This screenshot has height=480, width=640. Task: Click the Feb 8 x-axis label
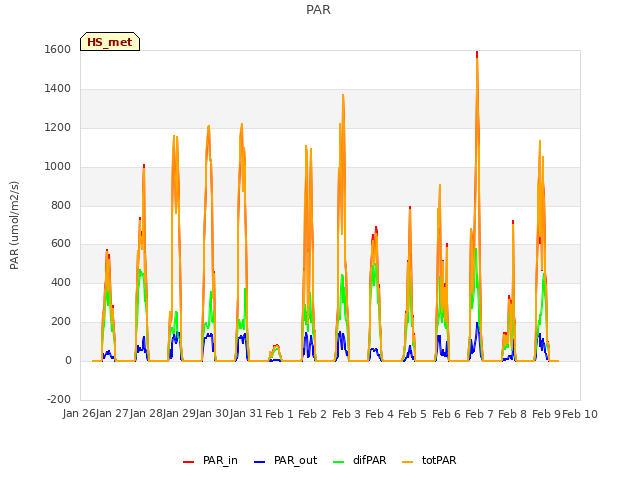513,414
